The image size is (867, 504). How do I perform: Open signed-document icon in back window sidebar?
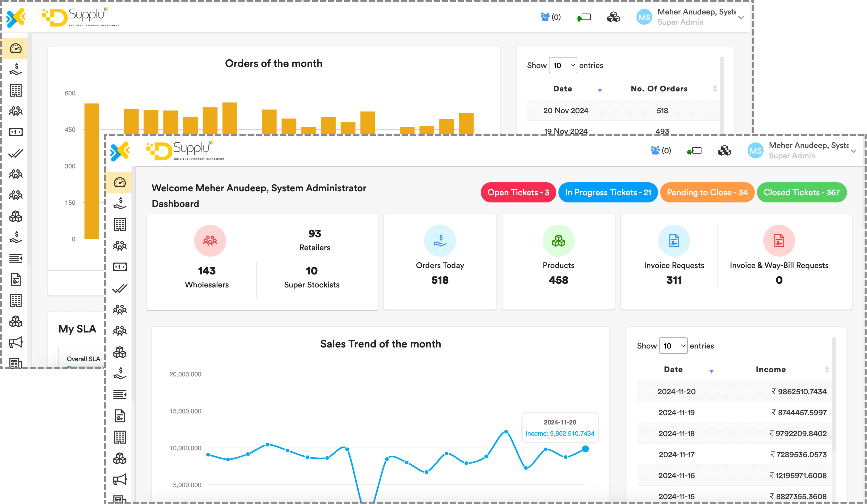point(15,280)
